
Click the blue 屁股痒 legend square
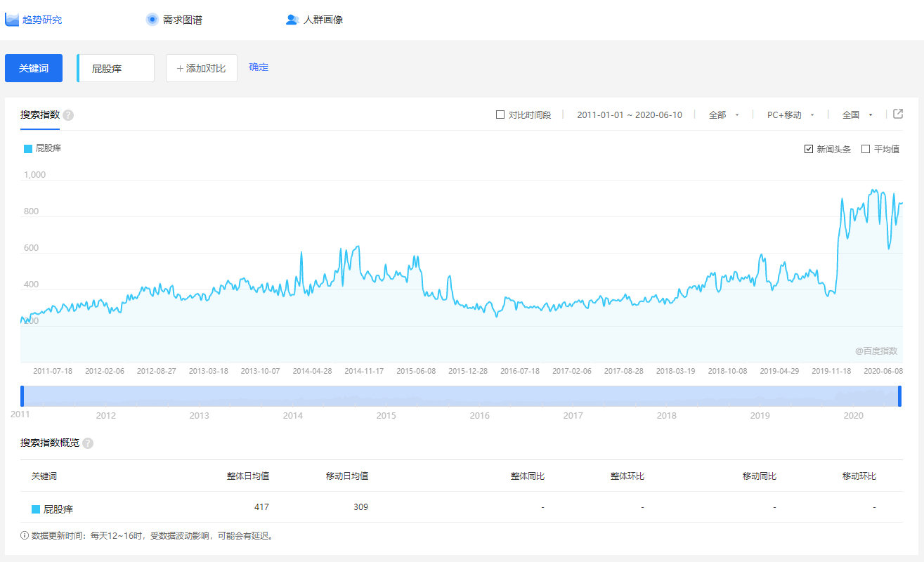tap(28, 149)
